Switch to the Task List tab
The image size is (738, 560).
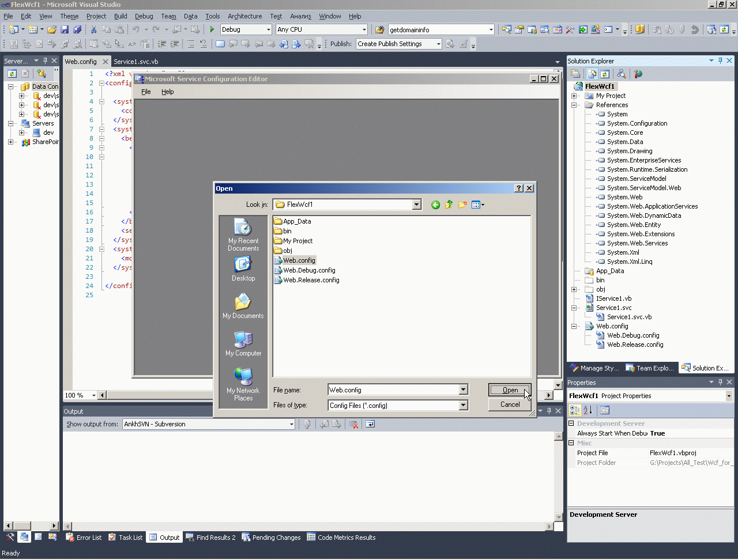tap(125, 538)
